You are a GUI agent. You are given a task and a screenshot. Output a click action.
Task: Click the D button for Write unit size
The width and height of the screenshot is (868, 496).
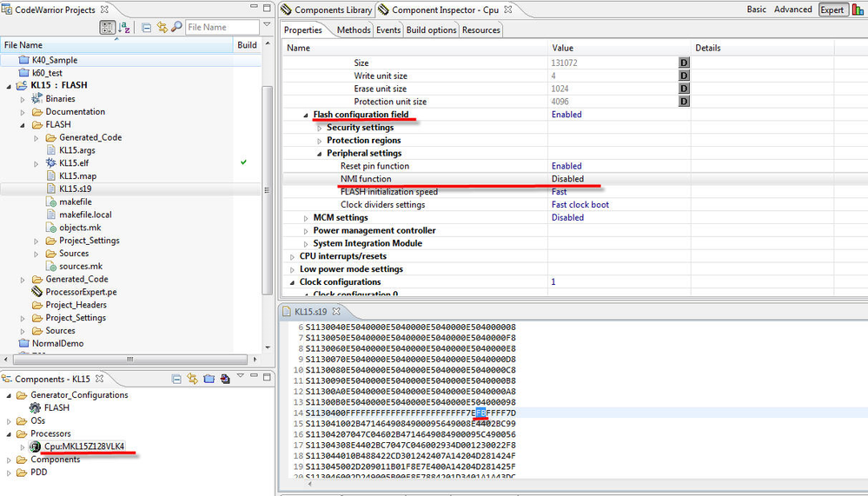(684, 76)
